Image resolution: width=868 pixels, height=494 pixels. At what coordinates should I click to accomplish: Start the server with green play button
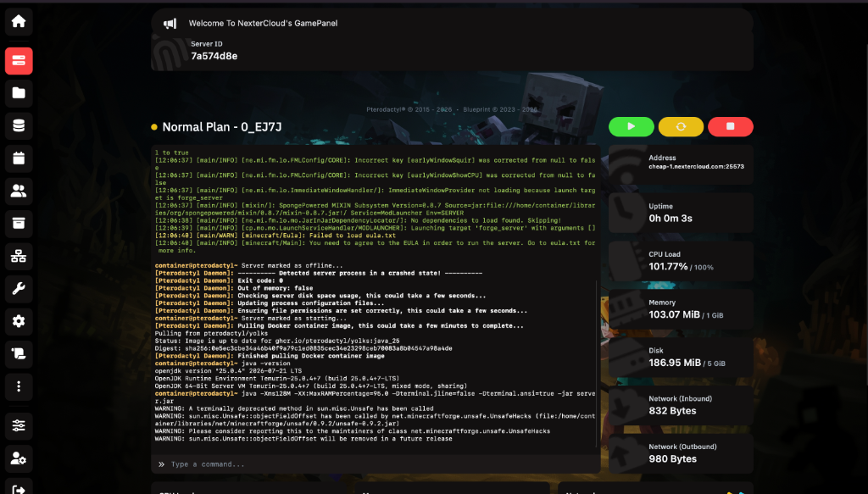631,127
